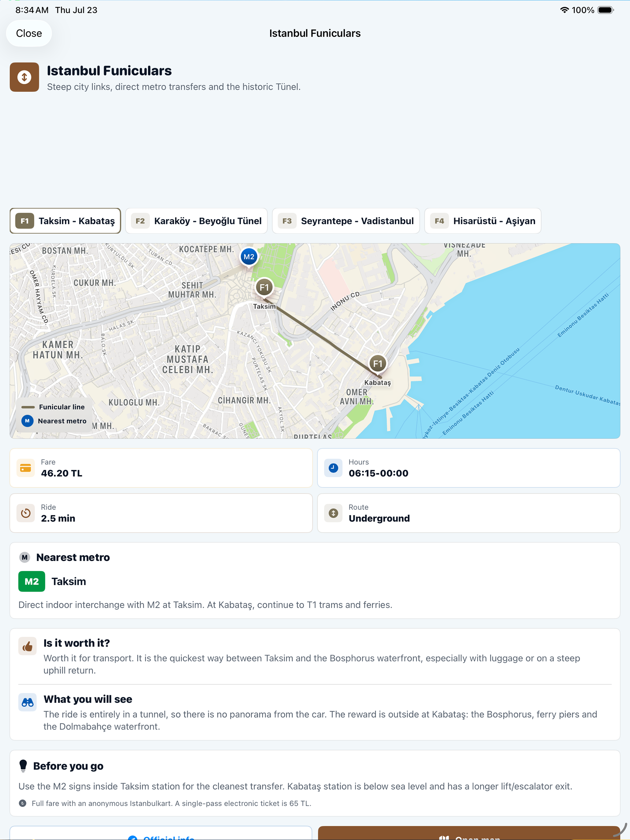Tap the green M2 line badge

[x=32, y=581]
